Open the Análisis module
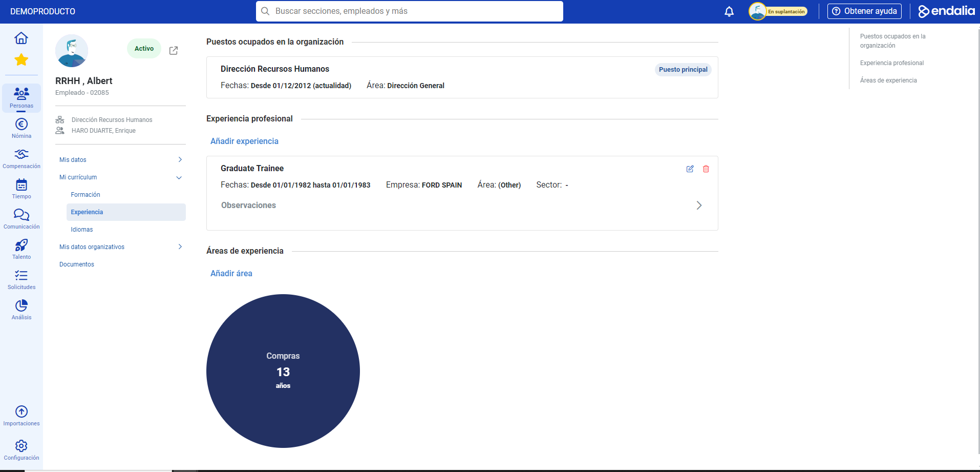Viewport: 980px width, 472px height. click(x=22, y=310)
